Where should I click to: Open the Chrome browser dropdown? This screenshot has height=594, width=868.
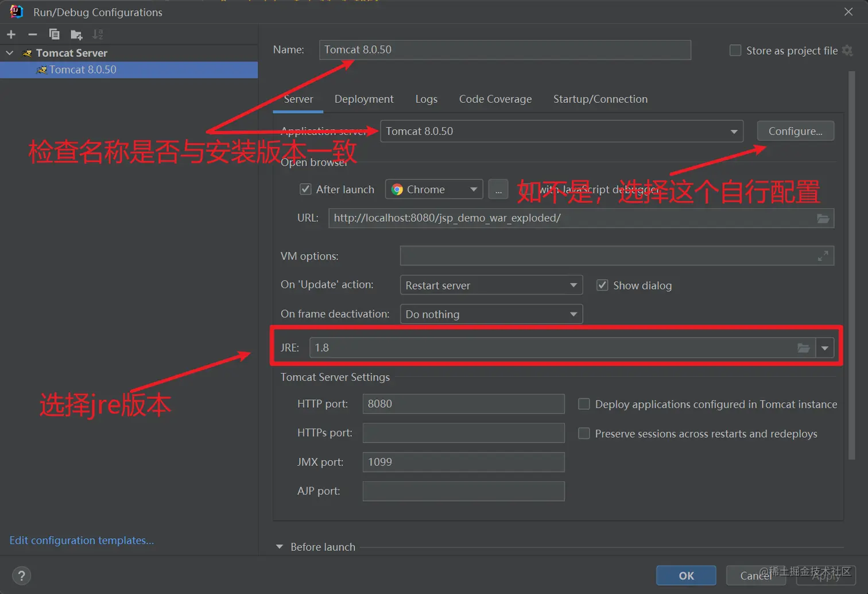pos(433,190)
